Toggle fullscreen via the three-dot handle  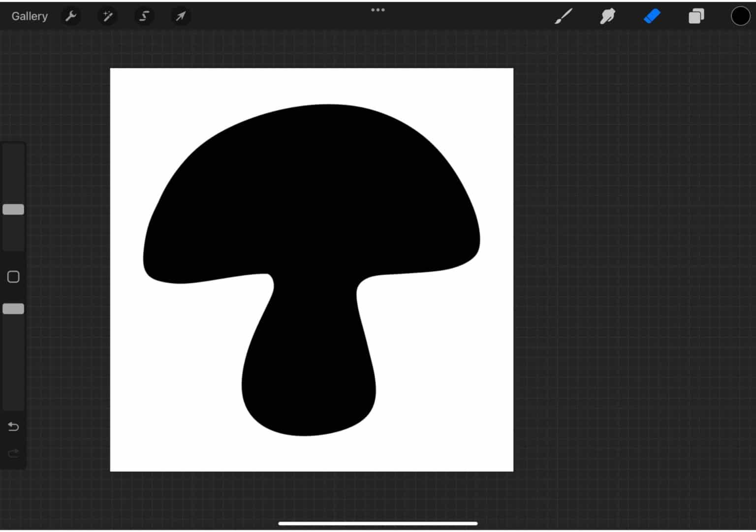click(378, 9)
